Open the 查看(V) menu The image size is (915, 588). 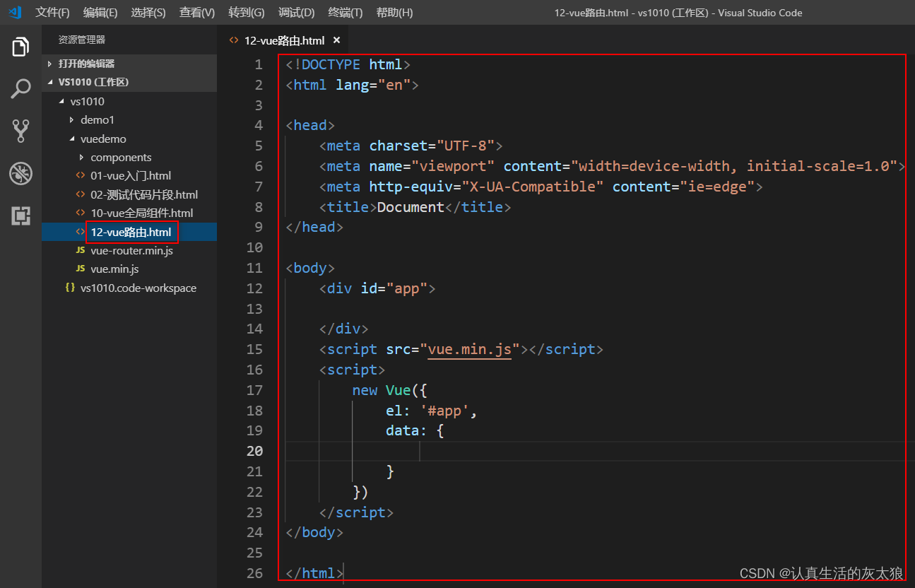[197, 13]
